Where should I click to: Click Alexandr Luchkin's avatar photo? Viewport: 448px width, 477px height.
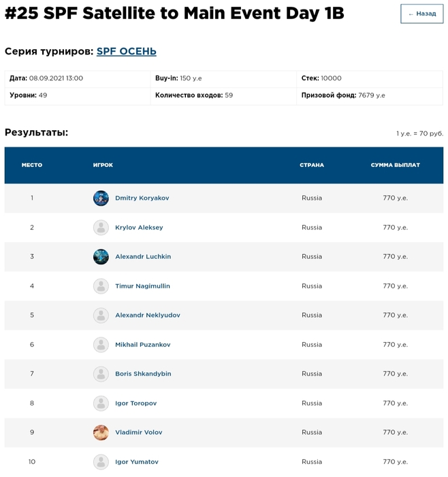(x=101, y=257)
